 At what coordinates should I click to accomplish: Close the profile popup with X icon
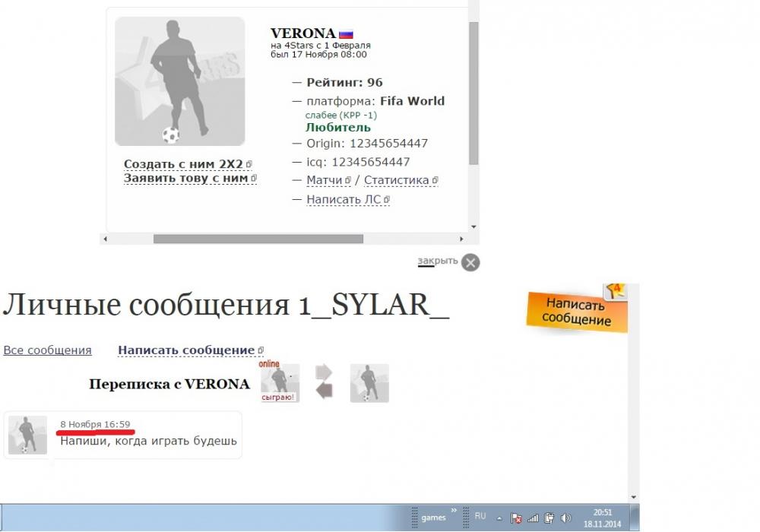pyautogui.click(x=471, y=262)
